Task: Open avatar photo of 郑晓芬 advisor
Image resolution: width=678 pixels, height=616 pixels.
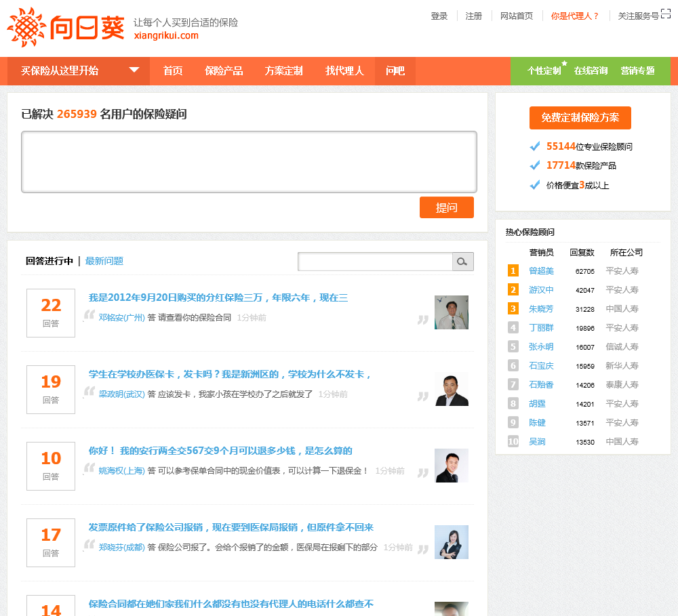Action: (x=451, y=542)
